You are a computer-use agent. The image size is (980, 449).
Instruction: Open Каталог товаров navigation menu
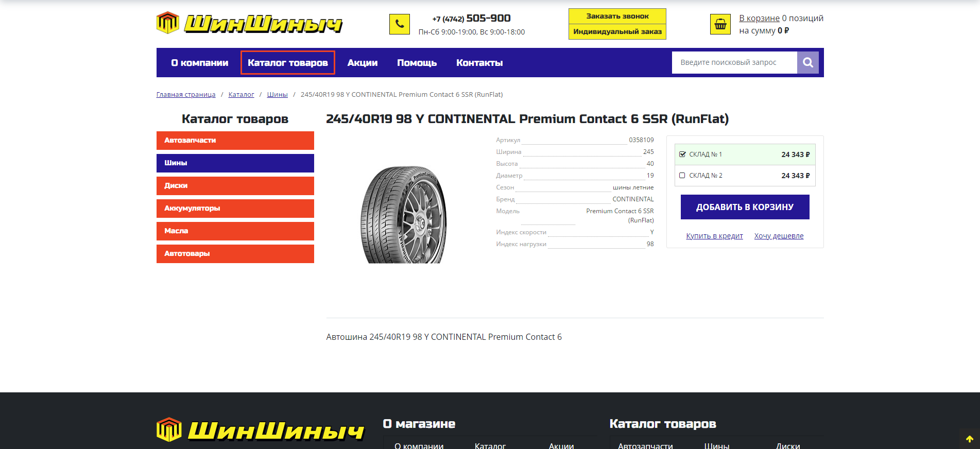[288, 63]
